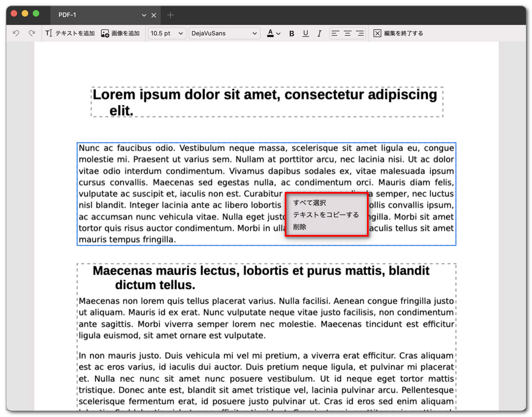Click the Lorem ipsum dolor heading block

click(267, 102)
